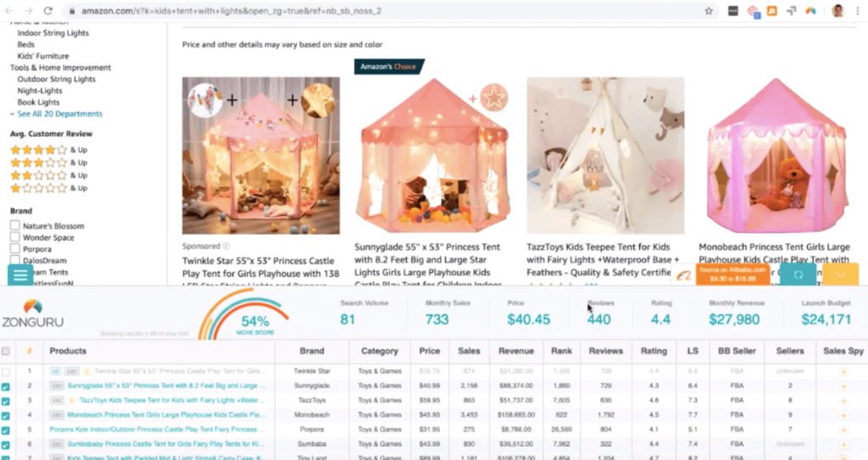The height and width of the screenshot is (460, 868).
Task: Sort table by Sales column
Action: [468, 351]
